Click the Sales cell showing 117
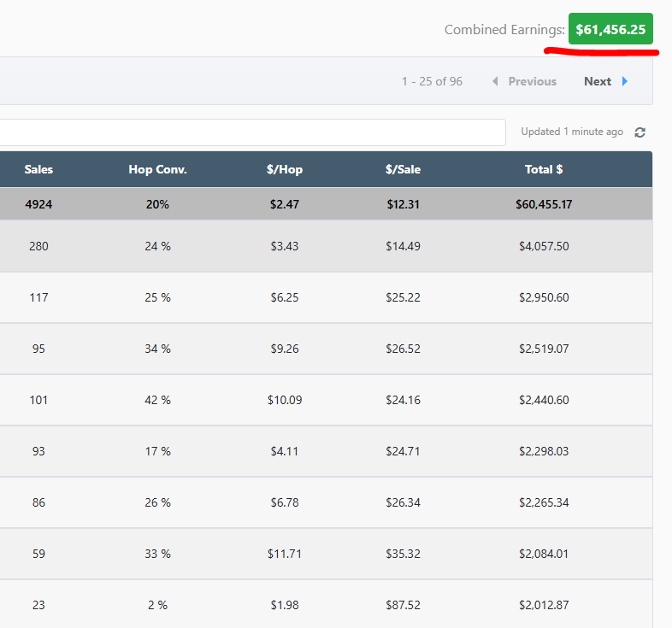The width and height of the screenshot is (672, 628). point(38,297)
